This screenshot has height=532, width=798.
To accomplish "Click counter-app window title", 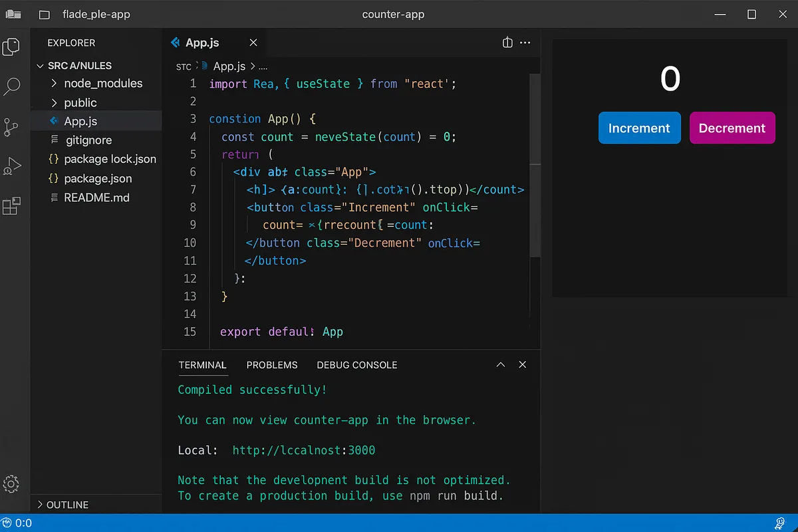I will pos(393,14).
